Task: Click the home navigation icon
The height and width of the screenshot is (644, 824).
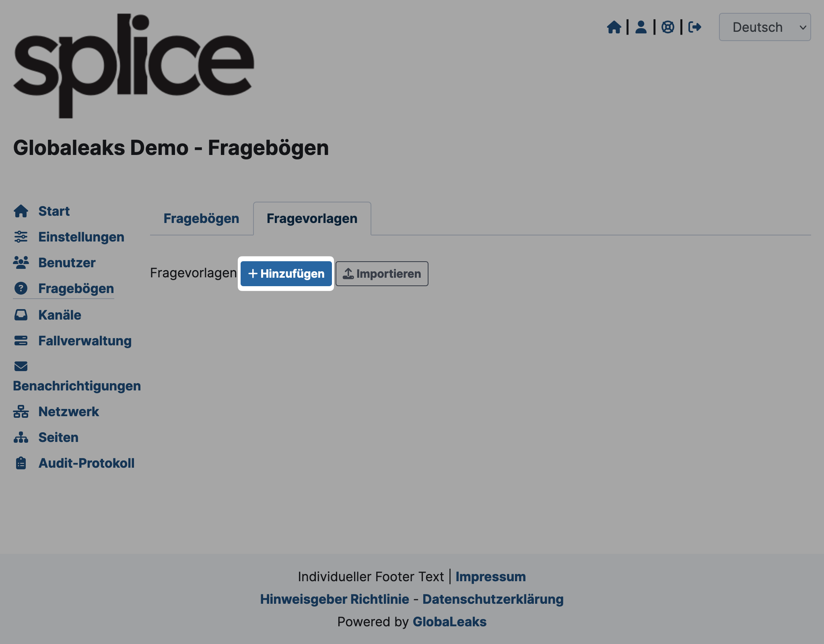Action: (613, 27)
